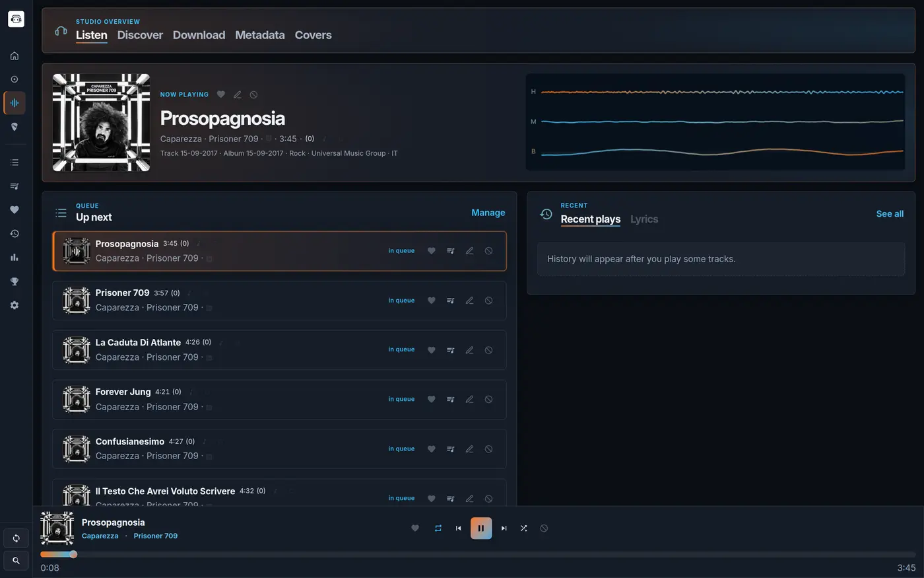This screenshot has width=924, height=578.
Task: Favorite the now playing track with heart
Action: [221, 94]
